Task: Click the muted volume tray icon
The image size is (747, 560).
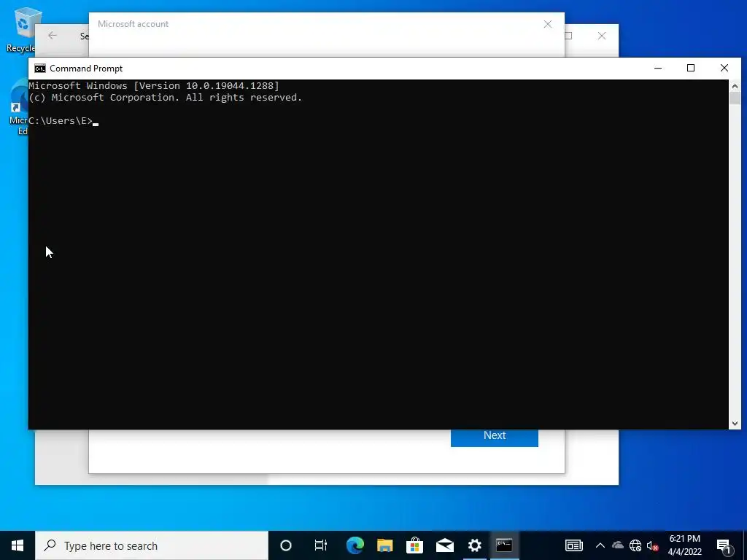Action: click(653, 545)
